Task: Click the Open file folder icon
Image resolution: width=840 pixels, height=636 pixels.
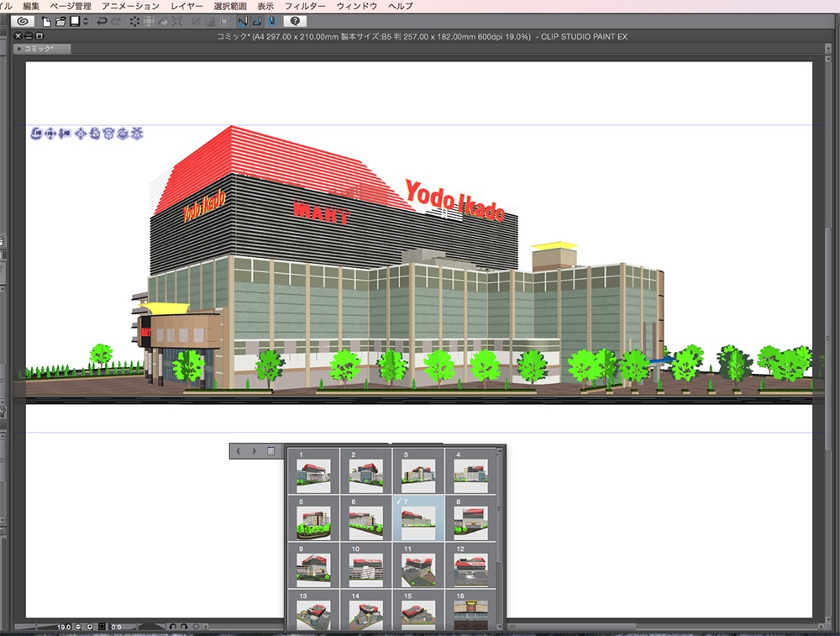Action: (x=60, y=22)
